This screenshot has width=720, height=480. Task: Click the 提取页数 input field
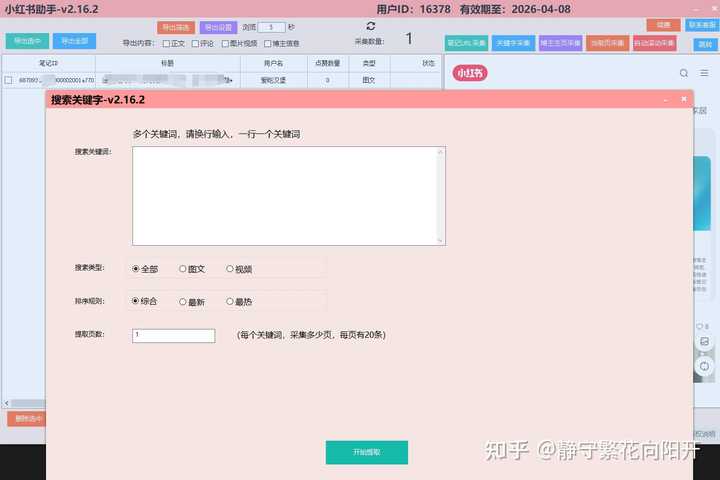[x=173, y=336]
